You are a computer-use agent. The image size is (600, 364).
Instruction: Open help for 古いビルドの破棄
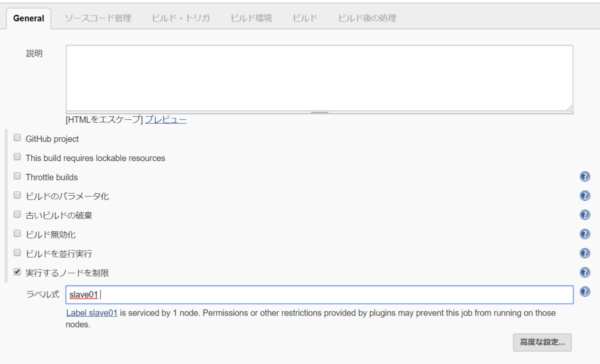(x=584, y=215)
